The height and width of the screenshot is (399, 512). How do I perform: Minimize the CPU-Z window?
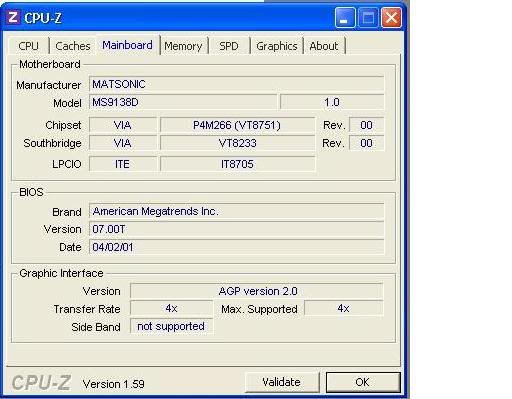345,18
